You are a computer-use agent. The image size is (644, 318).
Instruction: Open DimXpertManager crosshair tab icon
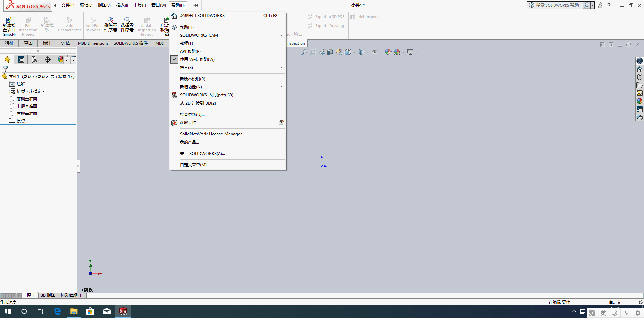coord(48,59)
